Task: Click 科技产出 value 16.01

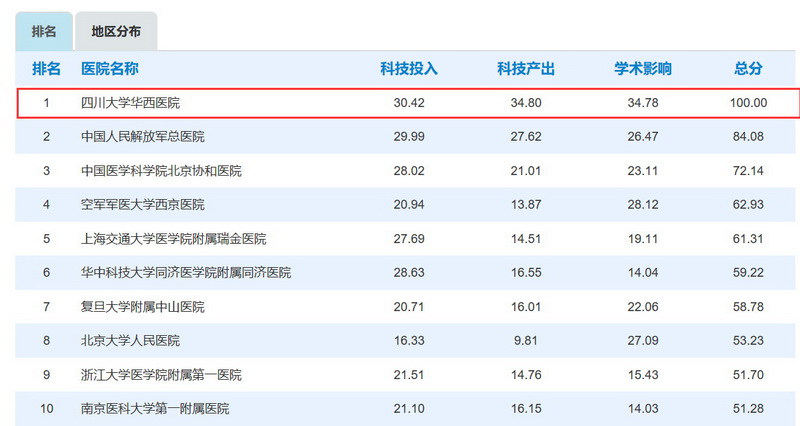Action: pyautogui.click(x=526, y=307)
